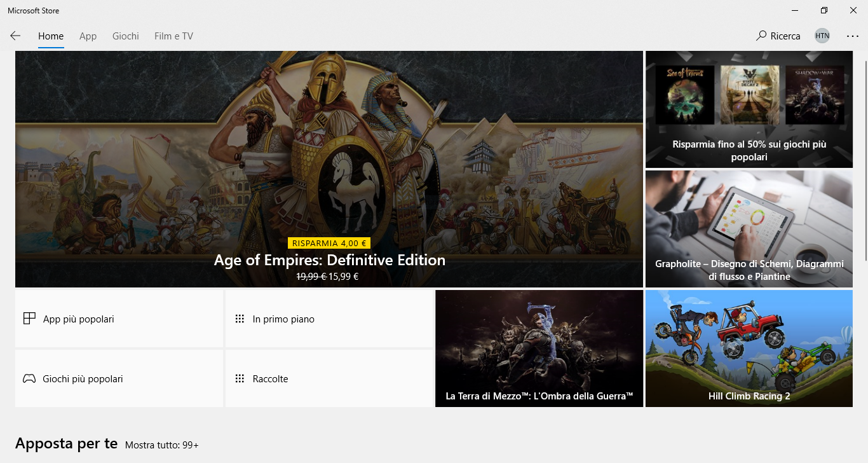Open Giochi più popolari
The height and width of the screenshot is (463, 868).
coord(119,378)
